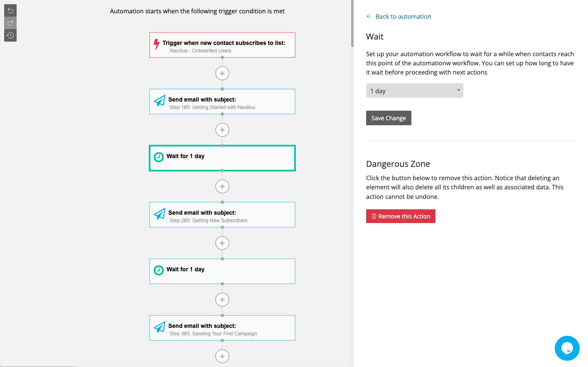
Task: Open the 1 day wait duration dropdown
Action: pyautogui.click(x=414, y=91)
